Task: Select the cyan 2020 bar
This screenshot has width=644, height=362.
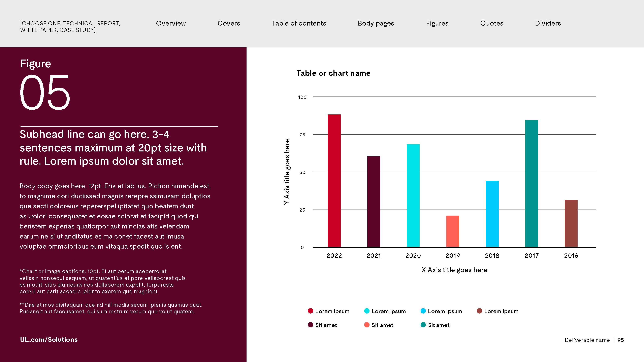Action: click(413, 195)
